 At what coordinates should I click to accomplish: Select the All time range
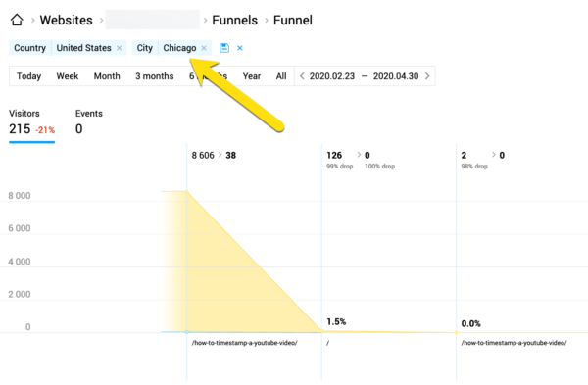pos(281,76)
